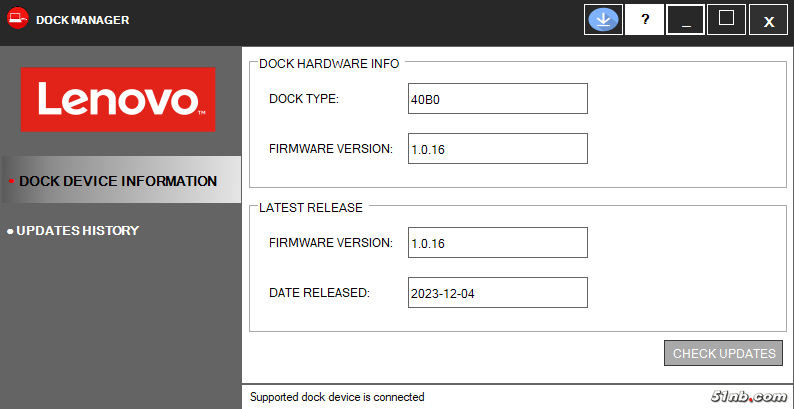Click the 51nb.com watermark
This screenshot has height=409, width=794.
(x=748, y=397)
